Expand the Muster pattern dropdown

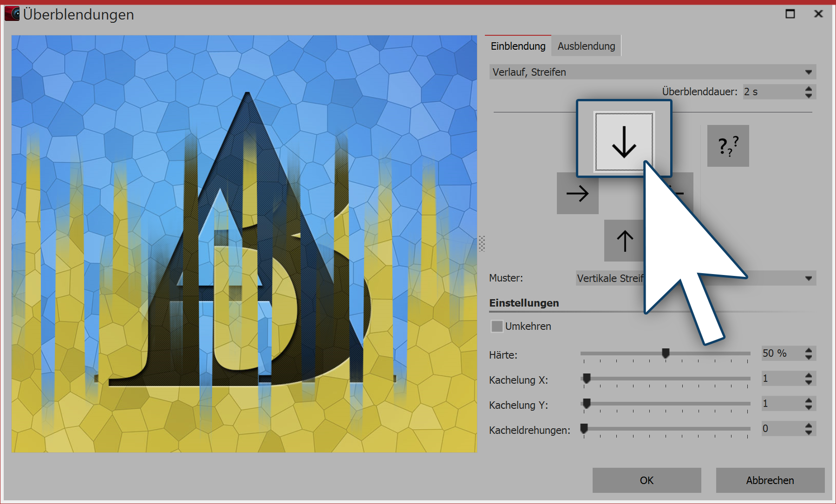click(808, 278)
